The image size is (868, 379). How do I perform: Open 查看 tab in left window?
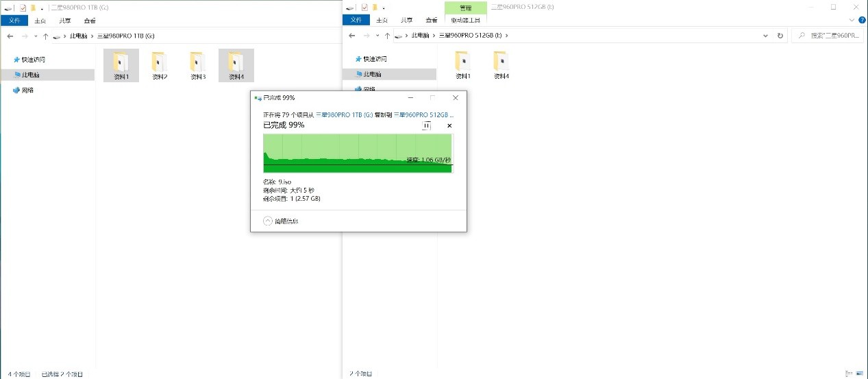(x=89, y=20)
